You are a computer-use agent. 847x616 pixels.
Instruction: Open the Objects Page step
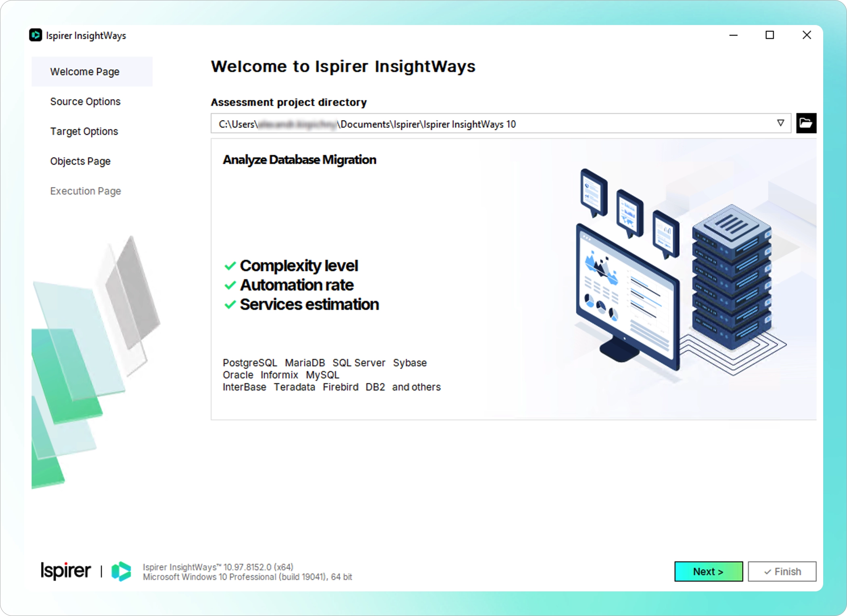point(80,161)
